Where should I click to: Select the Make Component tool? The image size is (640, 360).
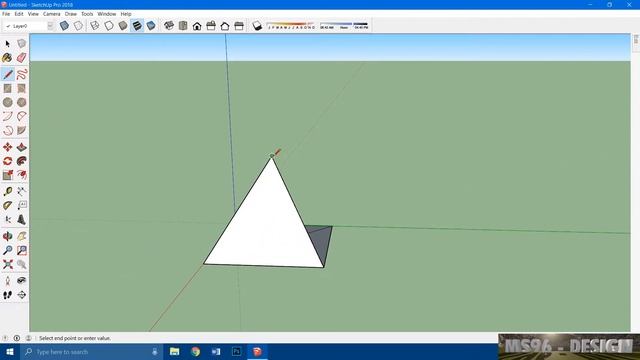(22, 44)
